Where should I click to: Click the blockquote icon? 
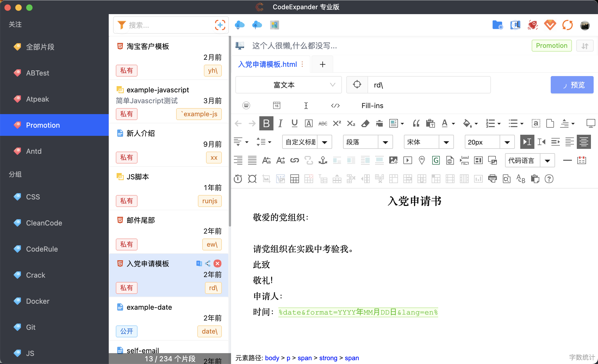416,124
